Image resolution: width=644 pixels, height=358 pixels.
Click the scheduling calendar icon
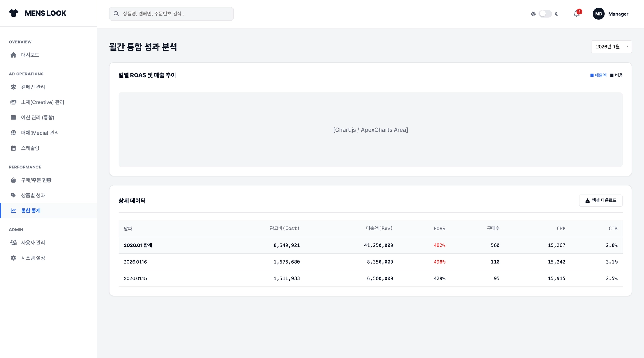coord(13,148)
